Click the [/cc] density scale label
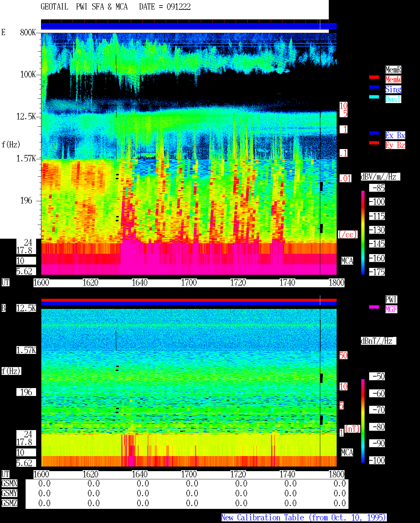Viewport: 420px width, 523px height. point(347,235)
